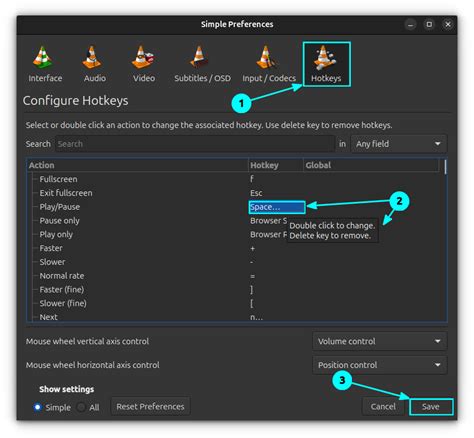Click the f hotkey for Fullscreen
This screenshot has height=438, width=474.
(252, 179)
